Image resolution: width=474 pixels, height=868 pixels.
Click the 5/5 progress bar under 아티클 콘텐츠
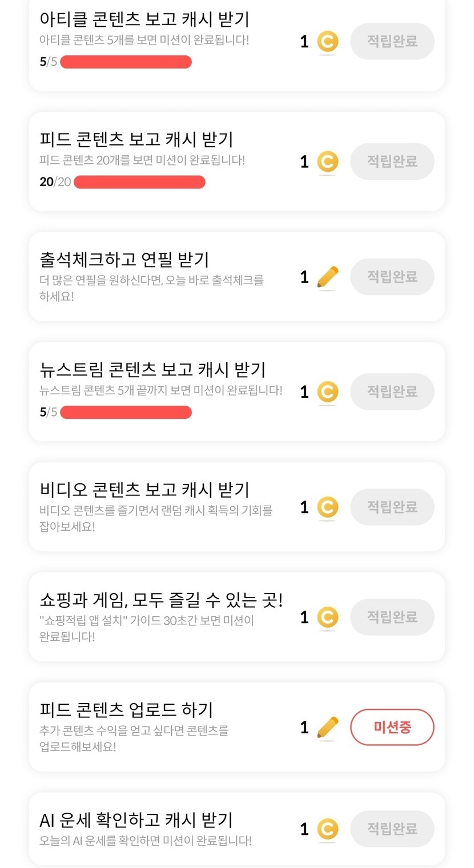(126, 62)
